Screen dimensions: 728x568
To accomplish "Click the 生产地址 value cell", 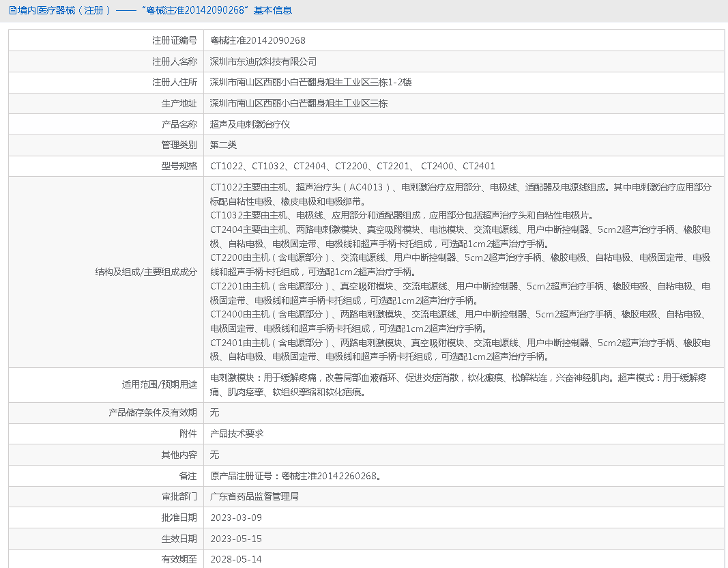I will pyautogui.click(x=298, y=104).
